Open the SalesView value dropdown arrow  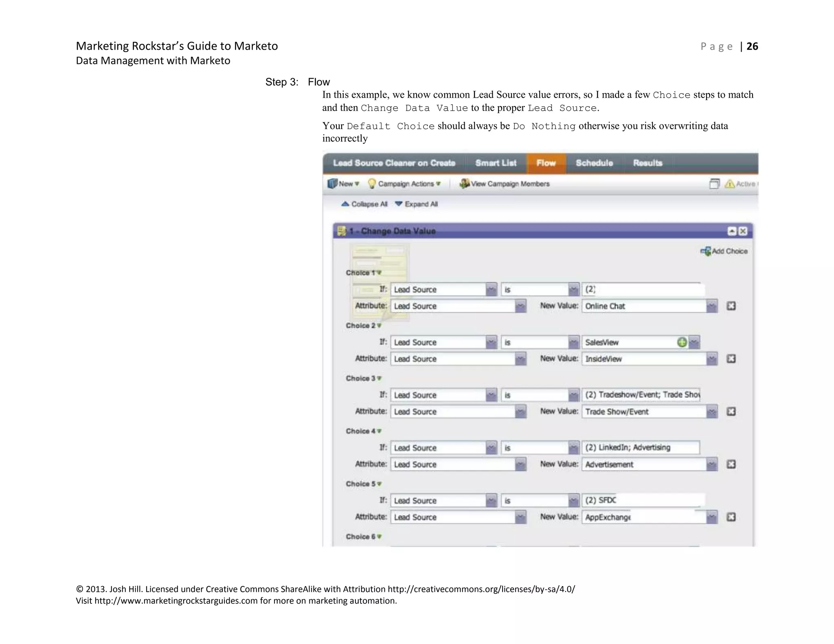tap(694, 342)
